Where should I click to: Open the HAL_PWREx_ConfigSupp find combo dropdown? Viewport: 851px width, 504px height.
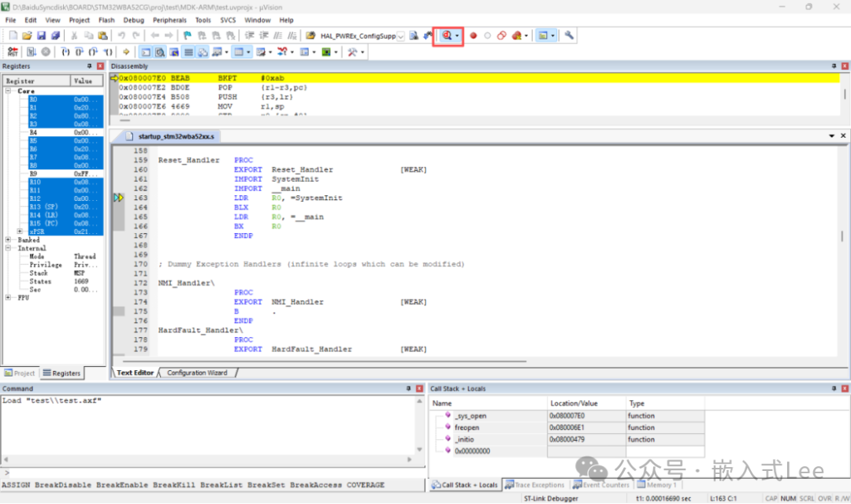(400, 36)
